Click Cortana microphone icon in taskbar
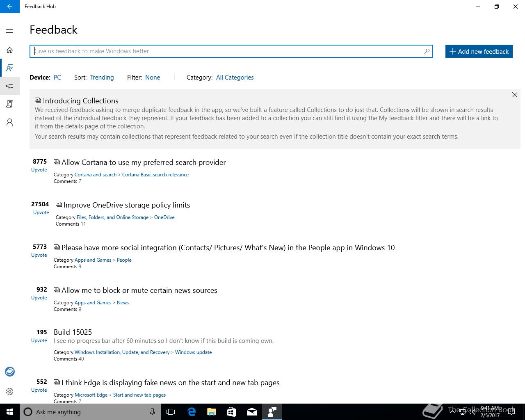Image resolution: width=525 pixels, height=420 pixels. coord(152,412)
